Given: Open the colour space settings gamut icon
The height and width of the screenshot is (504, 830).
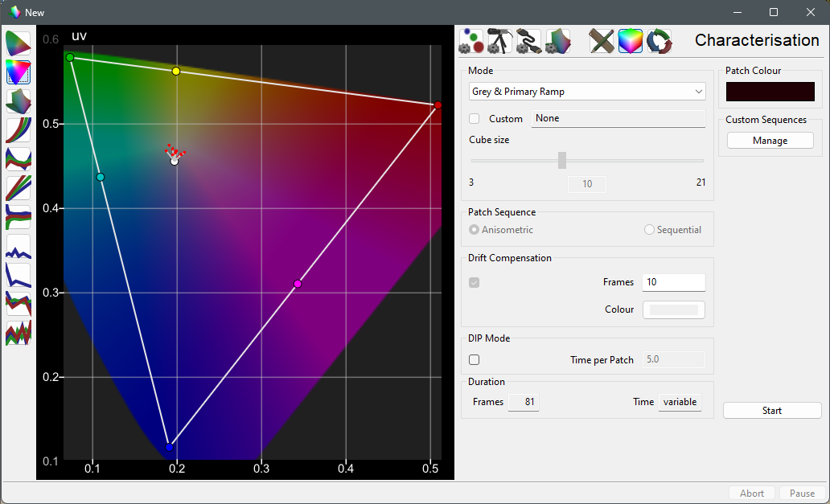Looking at the screenshot, I should [x=557, y=41].
